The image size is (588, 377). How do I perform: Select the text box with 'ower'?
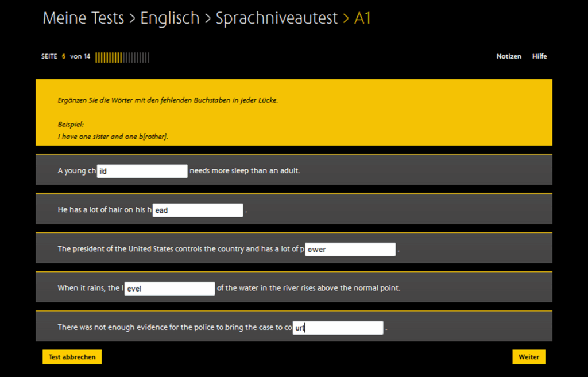pyautogui.click(x=350, y=250)
